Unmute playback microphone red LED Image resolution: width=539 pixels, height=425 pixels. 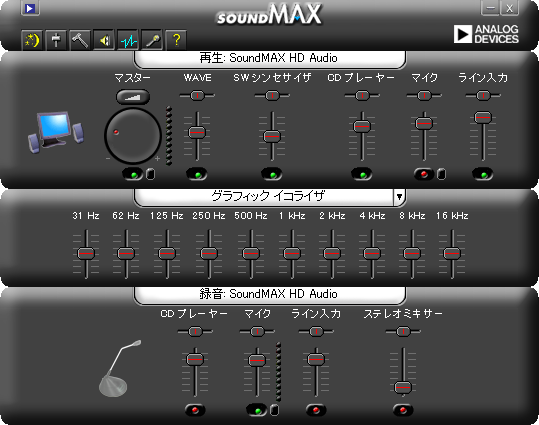pos(424,174)
